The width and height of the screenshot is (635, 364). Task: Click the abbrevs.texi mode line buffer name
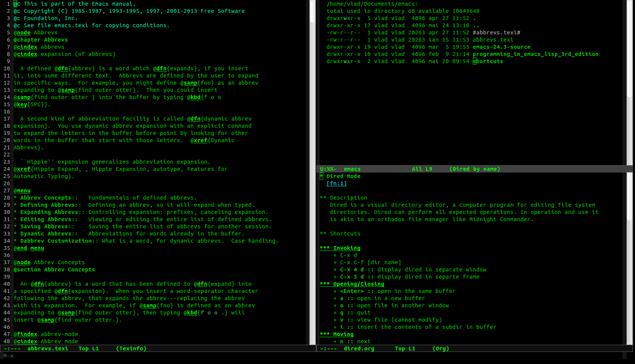[x=48, y=349]
